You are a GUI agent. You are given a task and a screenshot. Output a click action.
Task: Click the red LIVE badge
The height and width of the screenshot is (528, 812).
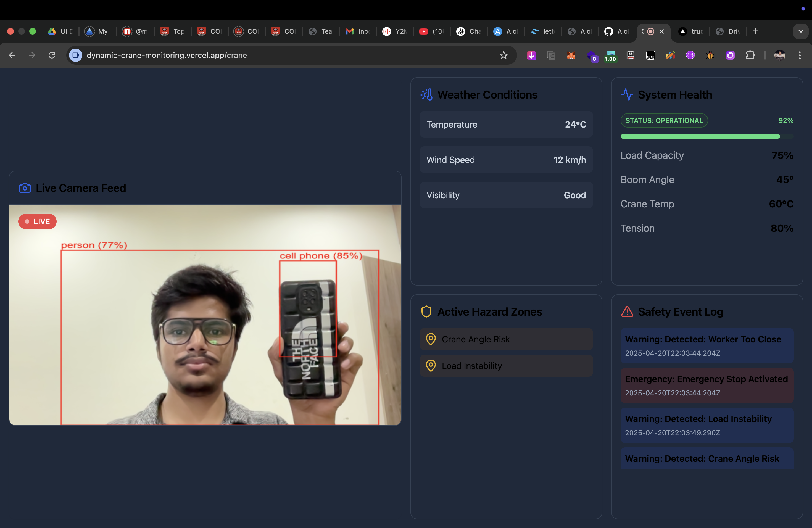click(x=37, y=222)
